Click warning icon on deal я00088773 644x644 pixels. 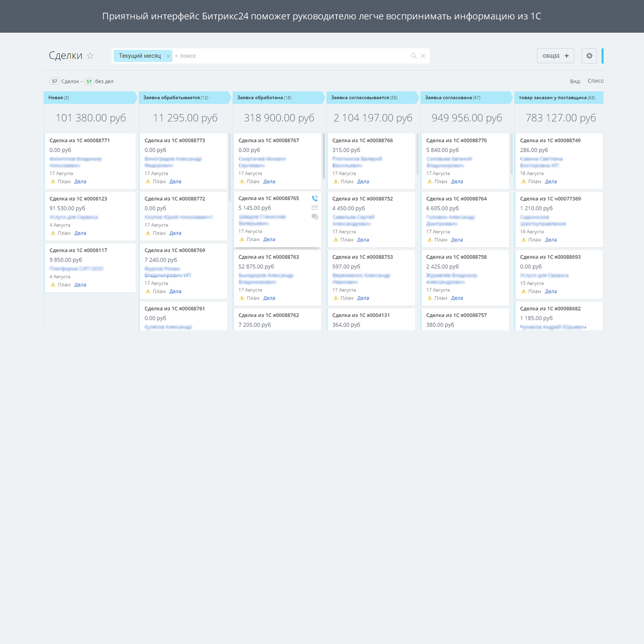point(148,182)
